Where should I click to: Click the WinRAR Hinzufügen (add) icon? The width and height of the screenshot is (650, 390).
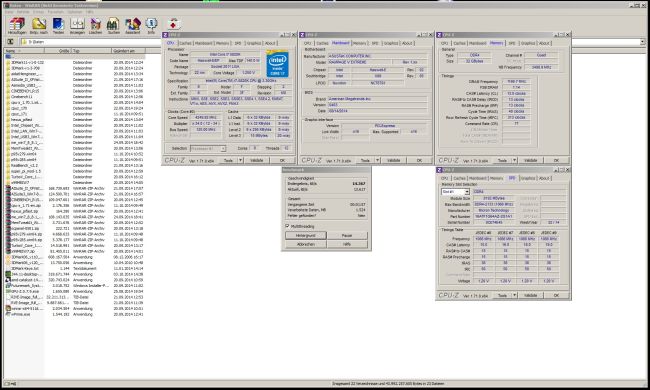pyautogui.click(x=17, y=25)
